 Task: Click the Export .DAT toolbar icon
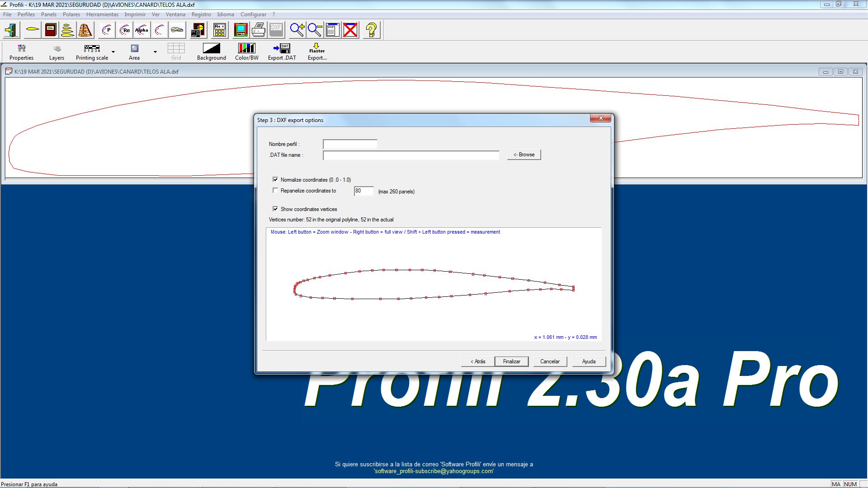click(282, 52)
